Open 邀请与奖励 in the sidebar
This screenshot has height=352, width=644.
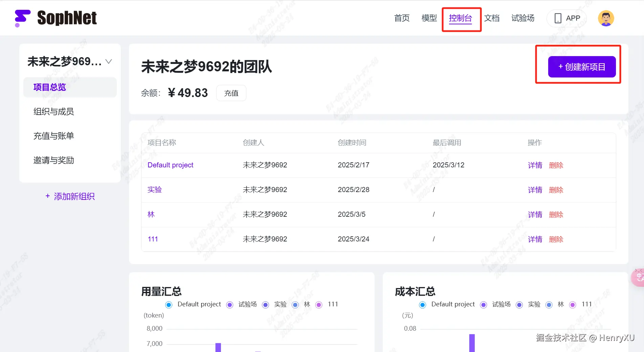pyautogui.click(x=53, y=160)
